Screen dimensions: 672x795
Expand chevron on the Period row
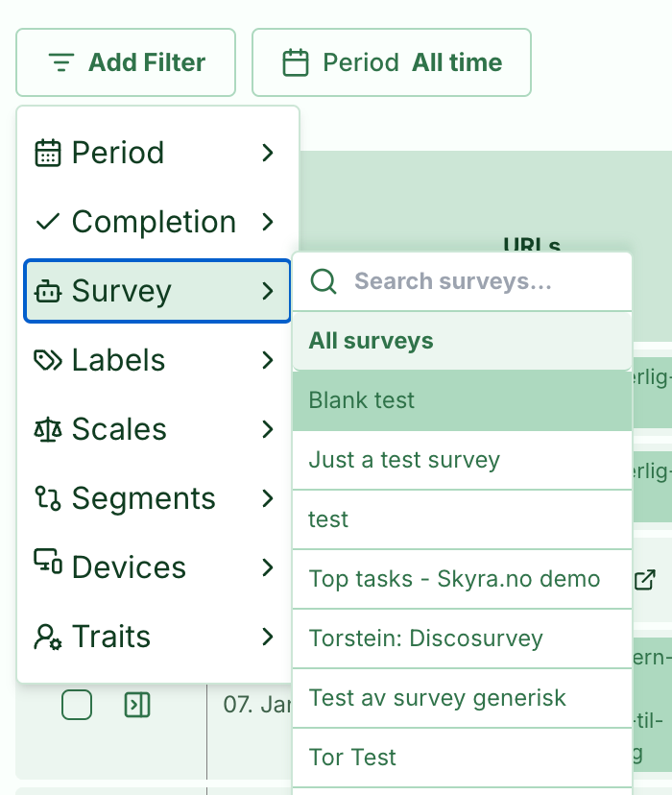click(x=268, y=153)
